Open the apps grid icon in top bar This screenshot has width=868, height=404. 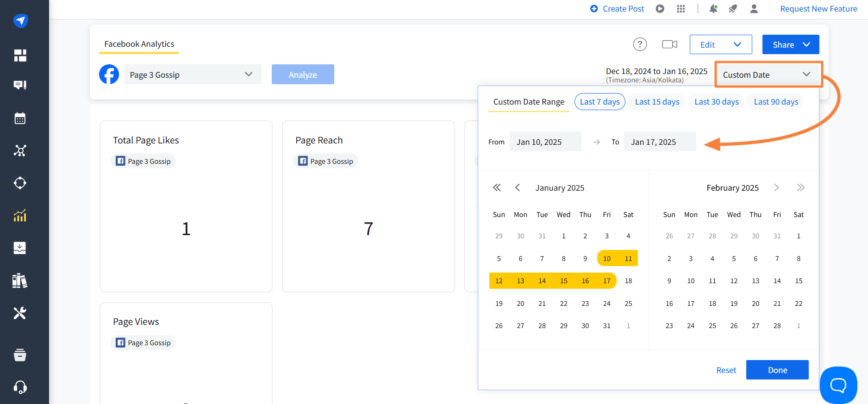tap(681, 9)
